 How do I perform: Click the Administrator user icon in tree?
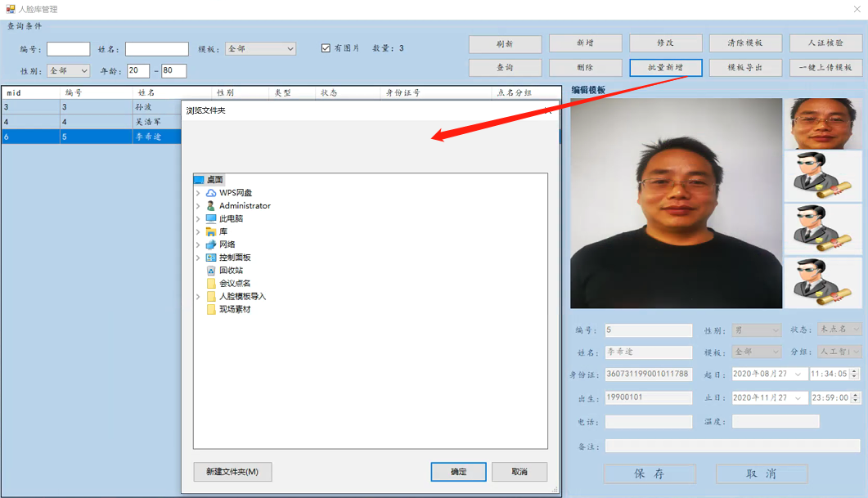coord(211,206)
